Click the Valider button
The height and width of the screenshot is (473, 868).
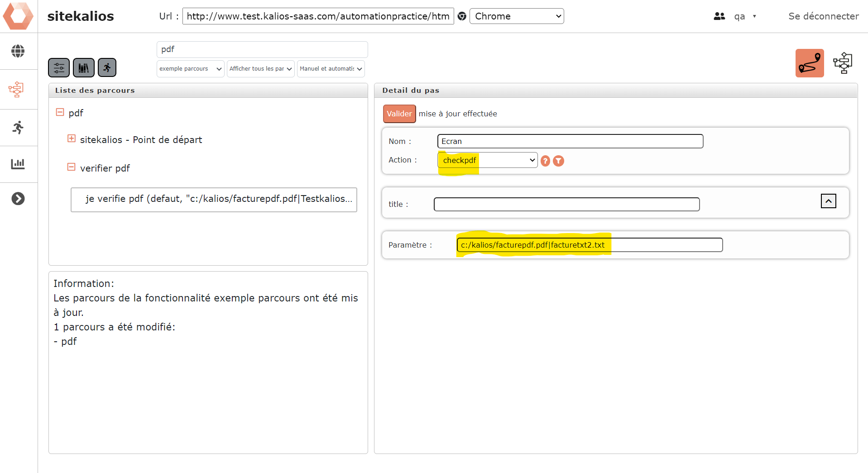click(399, 114)
